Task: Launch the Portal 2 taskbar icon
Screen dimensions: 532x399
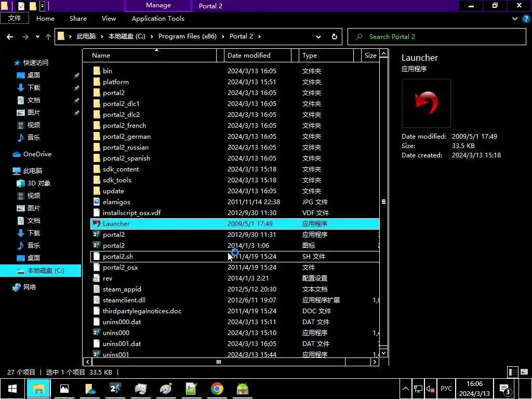Action: (115, 389)
